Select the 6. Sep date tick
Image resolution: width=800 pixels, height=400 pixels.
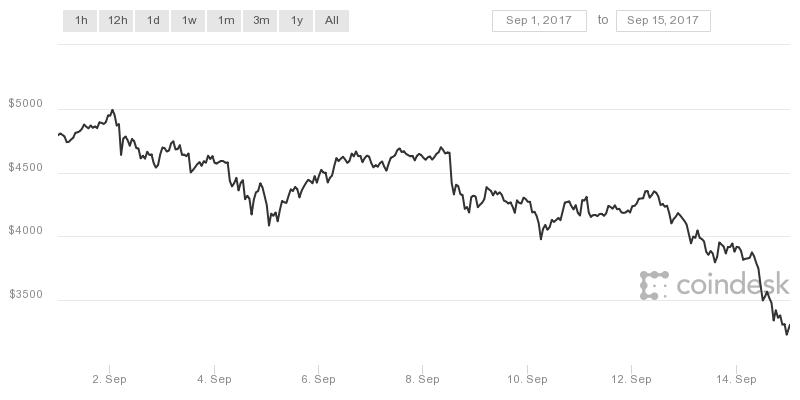pyautogui.click(x=318, y=379)
